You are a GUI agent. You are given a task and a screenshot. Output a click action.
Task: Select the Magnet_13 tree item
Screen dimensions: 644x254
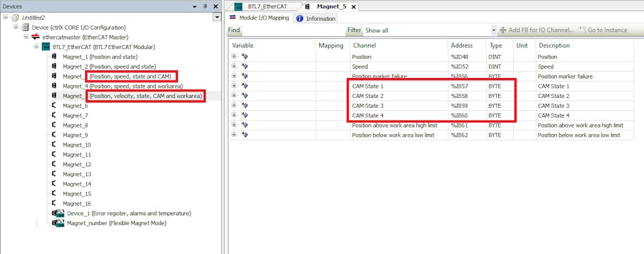coord(77,174)
